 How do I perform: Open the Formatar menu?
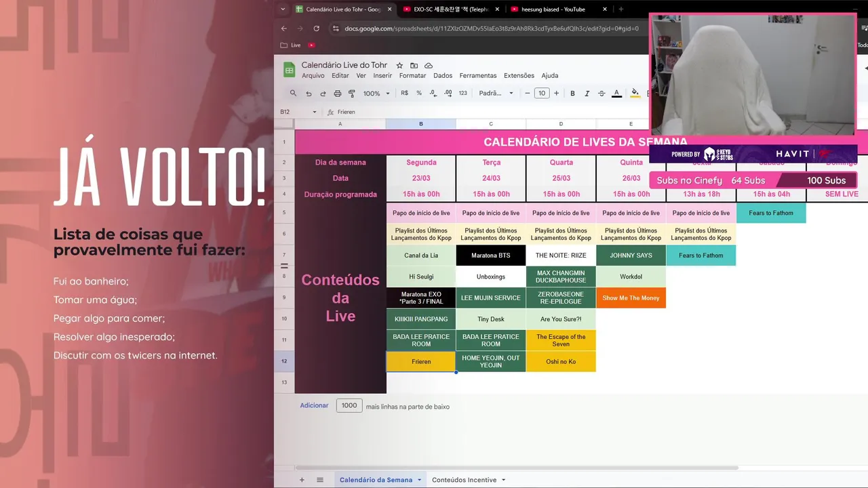click(x=412, y=76)
